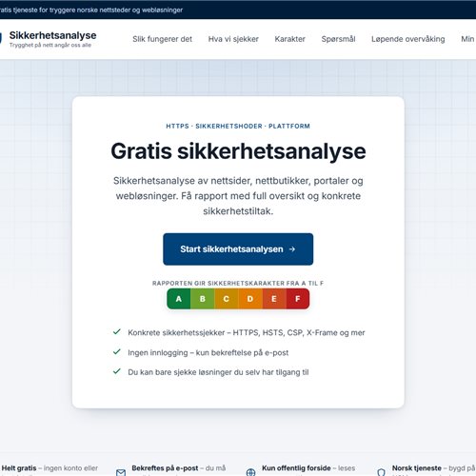Open the Spørsmål navigation link

(x=338, y=39)
